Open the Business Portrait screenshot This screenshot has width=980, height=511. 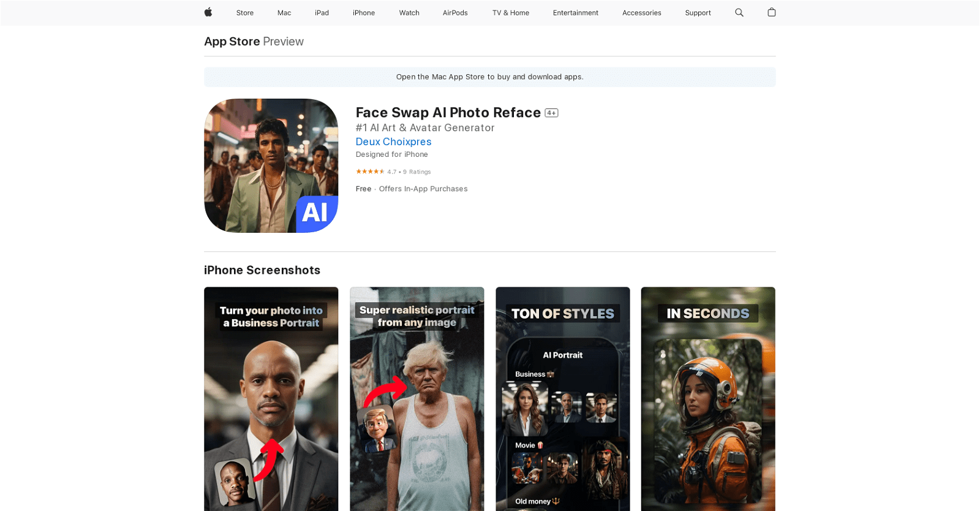271,398
